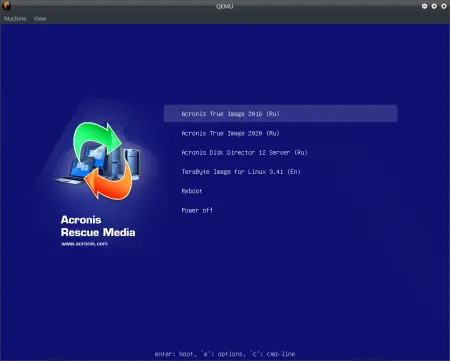The image size is (450, 361).
Task: Click the Acronis Rescue Media title text
Action: [x=98, y=226]
